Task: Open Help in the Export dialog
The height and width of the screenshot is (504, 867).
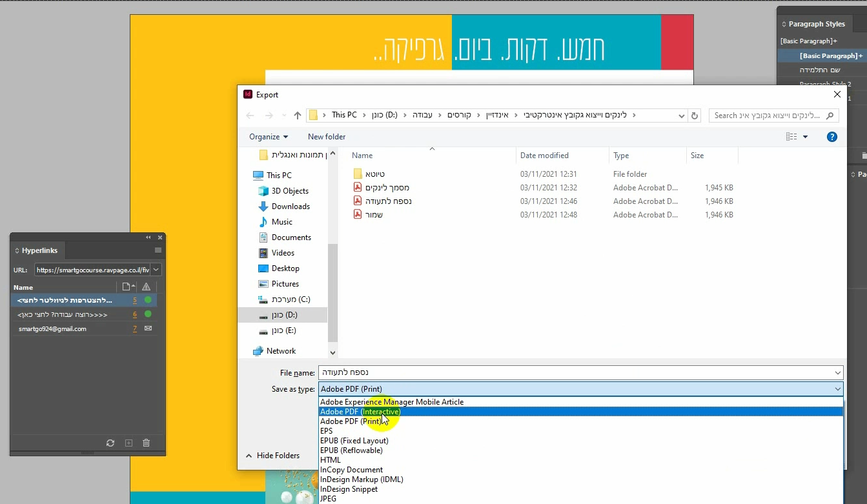Action: point(831,136)
